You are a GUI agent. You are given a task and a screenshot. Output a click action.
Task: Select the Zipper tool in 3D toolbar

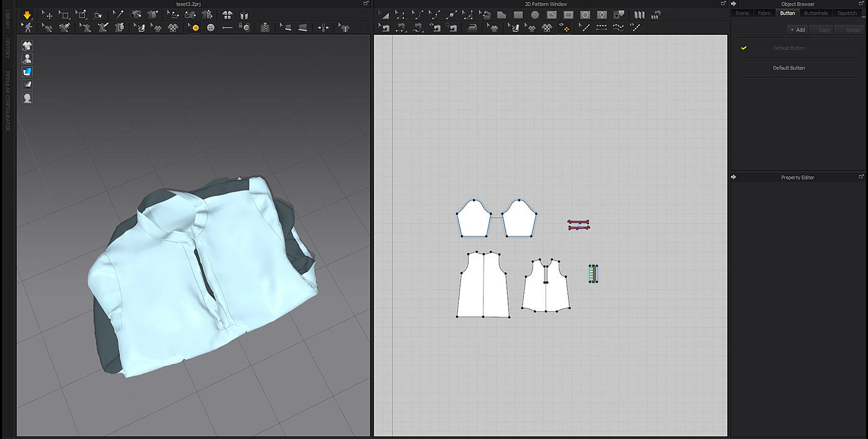pyautogui.click(x=265, y=28)
